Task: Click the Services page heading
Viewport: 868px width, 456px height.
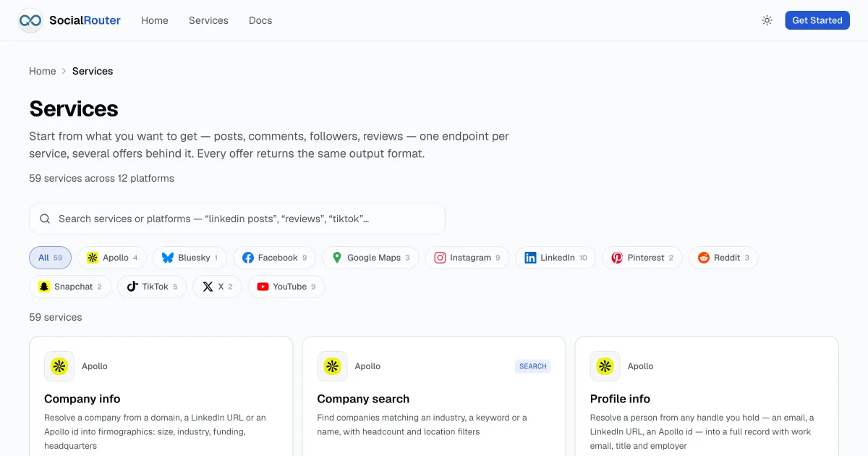Action: 74,109
